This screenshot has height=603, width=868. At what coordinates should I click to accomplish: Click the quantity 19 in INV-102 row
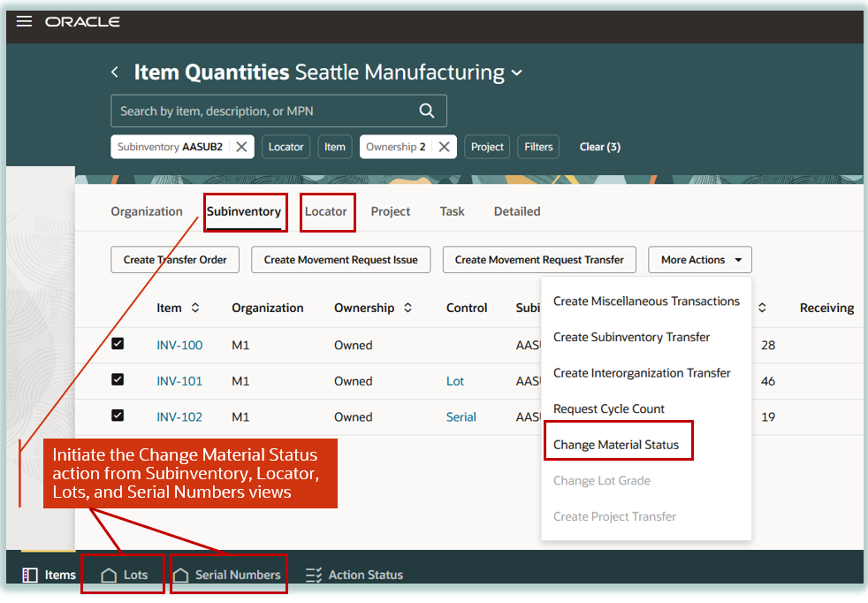[768, 417]
